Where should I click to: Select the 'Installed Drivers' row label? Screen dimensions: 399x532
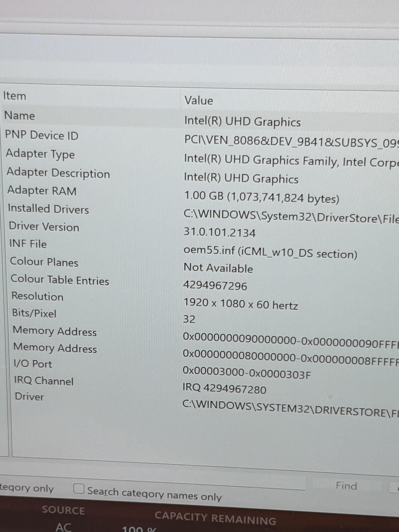click(x=49, y=209)
